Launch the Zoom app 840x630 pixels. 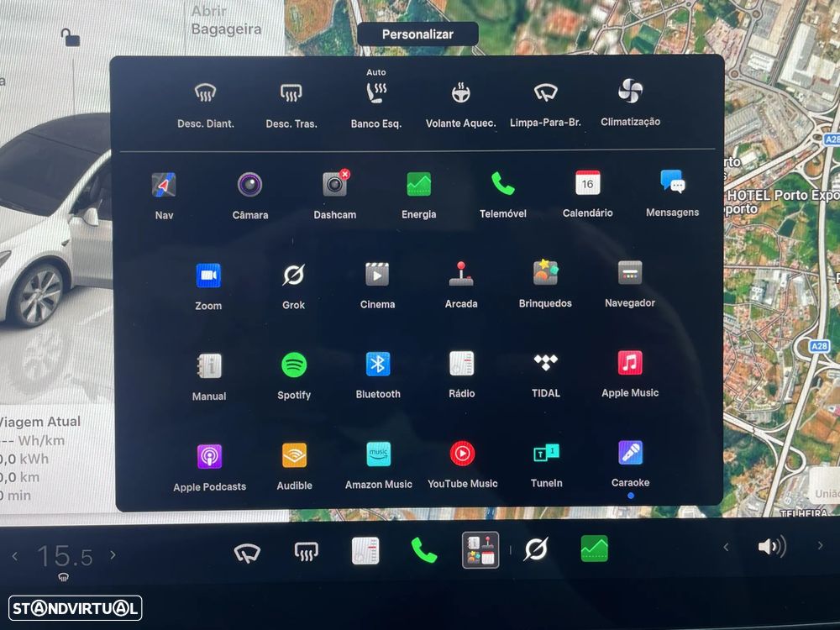click(208, 286)
